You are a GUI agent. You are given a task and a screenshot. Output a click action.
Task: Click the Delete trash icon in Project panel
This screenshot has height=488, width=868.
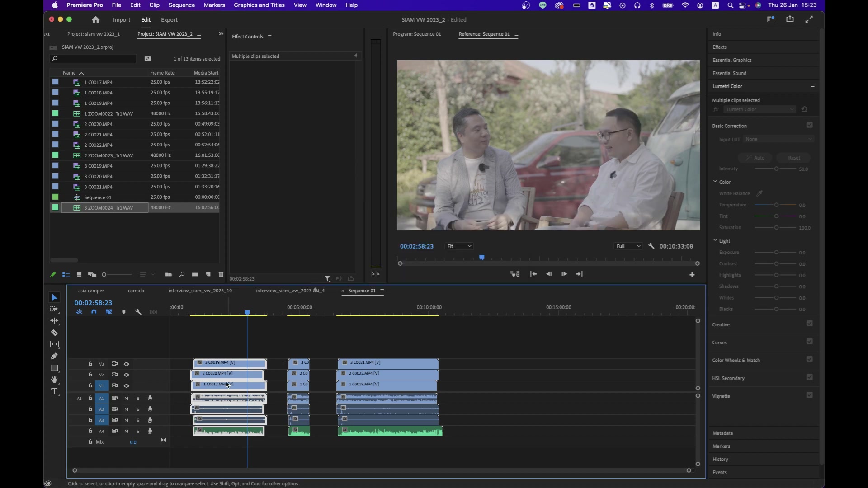(x=221, y=274)
